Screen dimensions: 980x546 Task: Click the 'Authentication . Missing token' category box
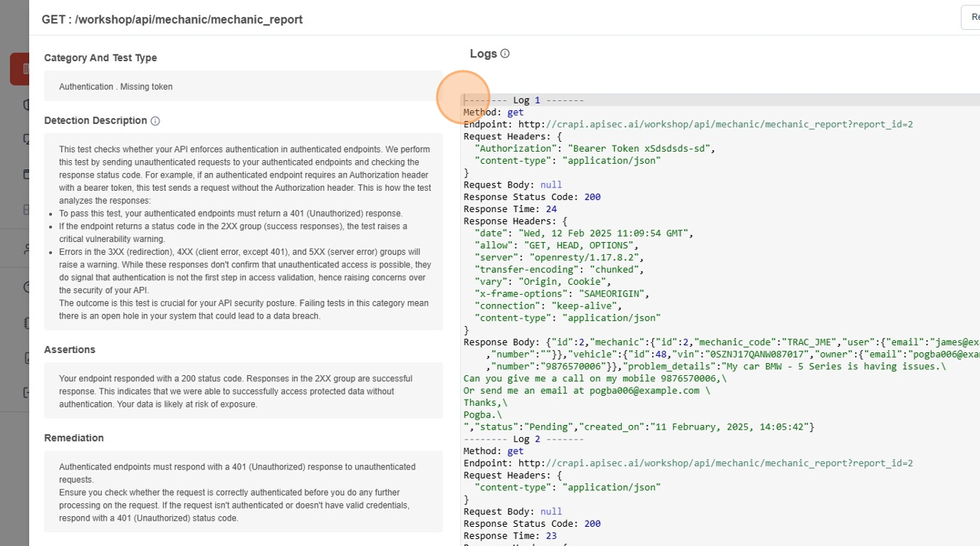[x=243, y=87]
